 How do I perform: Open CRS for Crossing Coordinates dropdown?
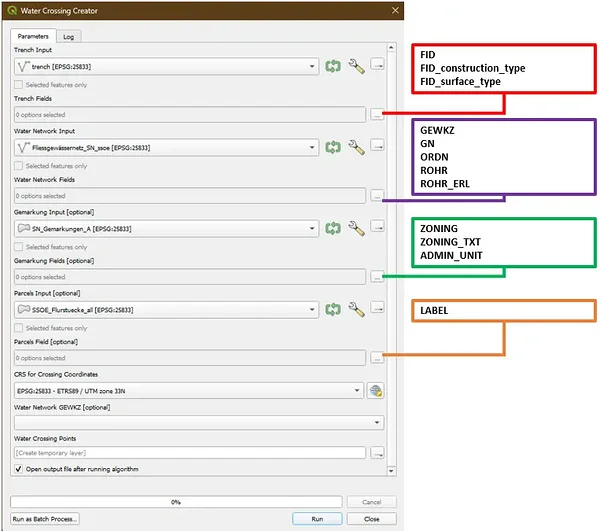click(x=189, y=391)
